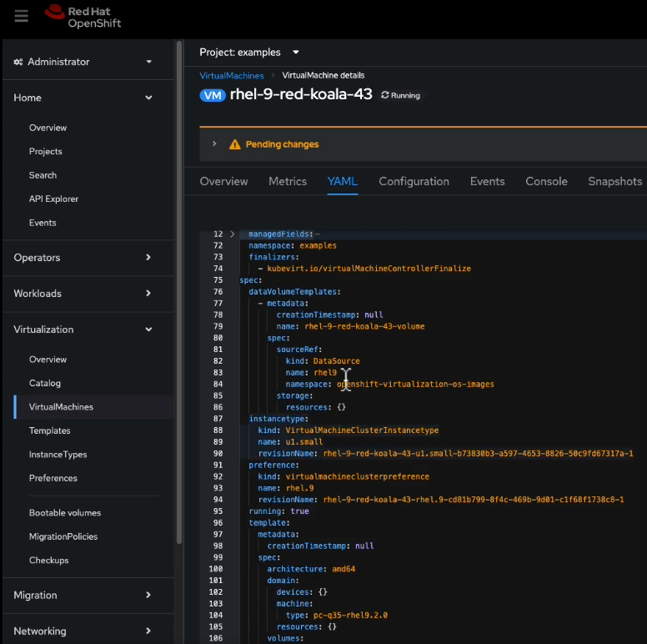Click the running: true line
647x644 pixels.
(279, 511)
